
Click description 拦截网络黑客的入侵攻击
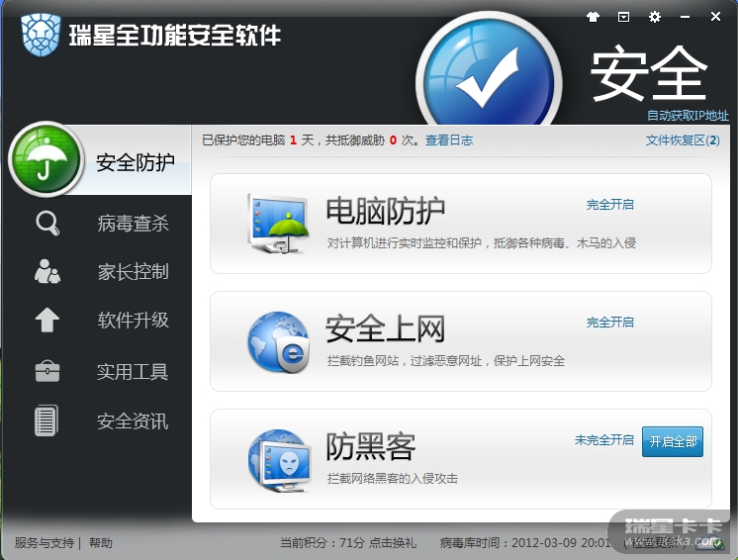[x=393, y=479]
